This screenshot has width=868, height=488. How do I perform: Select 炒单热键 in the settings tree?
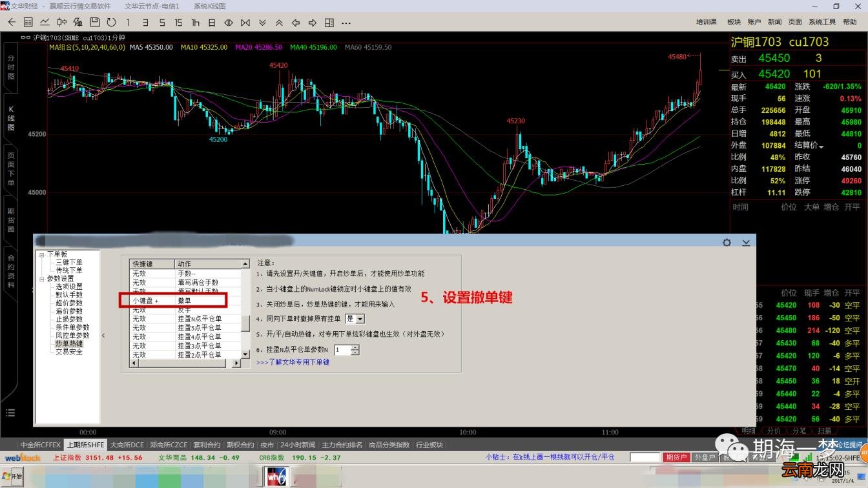click(x=69, y=343)
